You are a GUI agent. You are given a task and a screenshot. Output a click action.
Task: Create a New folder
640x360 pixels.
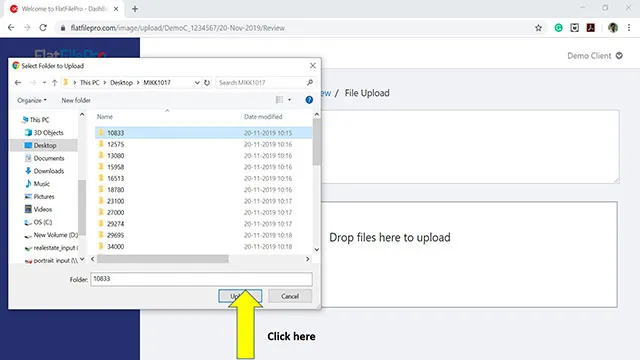pyautogui.click(x=76, y=100)
